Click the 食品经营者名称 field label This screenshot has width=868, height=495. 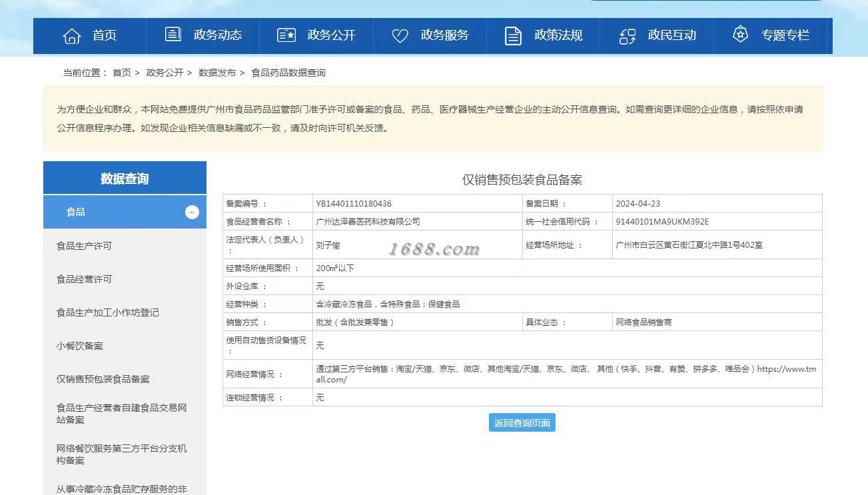tap(258, 222)
